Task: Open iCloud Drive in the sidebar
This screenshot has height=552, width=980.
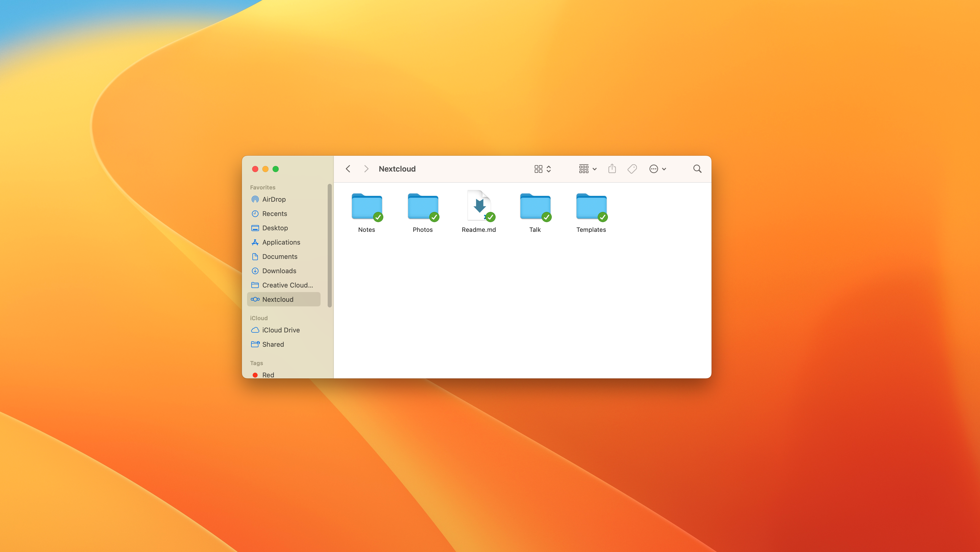Action: 284,330
